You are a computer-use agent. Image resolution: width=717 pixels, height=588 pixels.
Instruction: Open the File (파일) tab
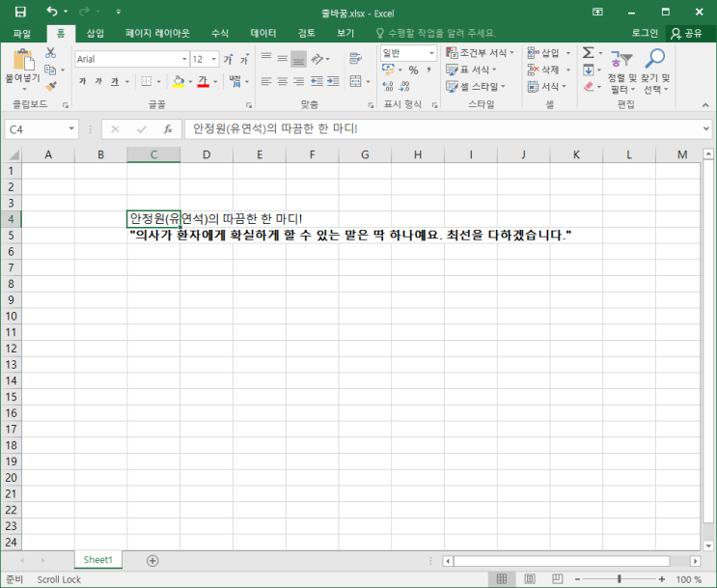(x=22, y=33)
